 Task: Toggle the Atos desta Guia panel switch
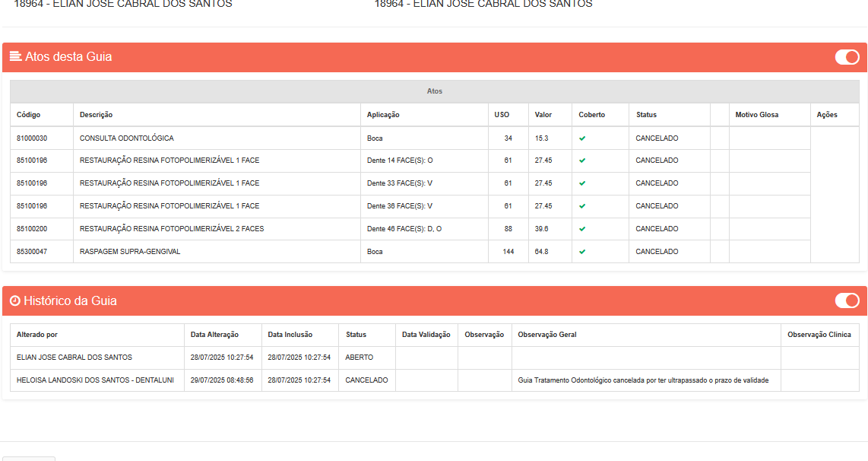(x=847, y=57)
